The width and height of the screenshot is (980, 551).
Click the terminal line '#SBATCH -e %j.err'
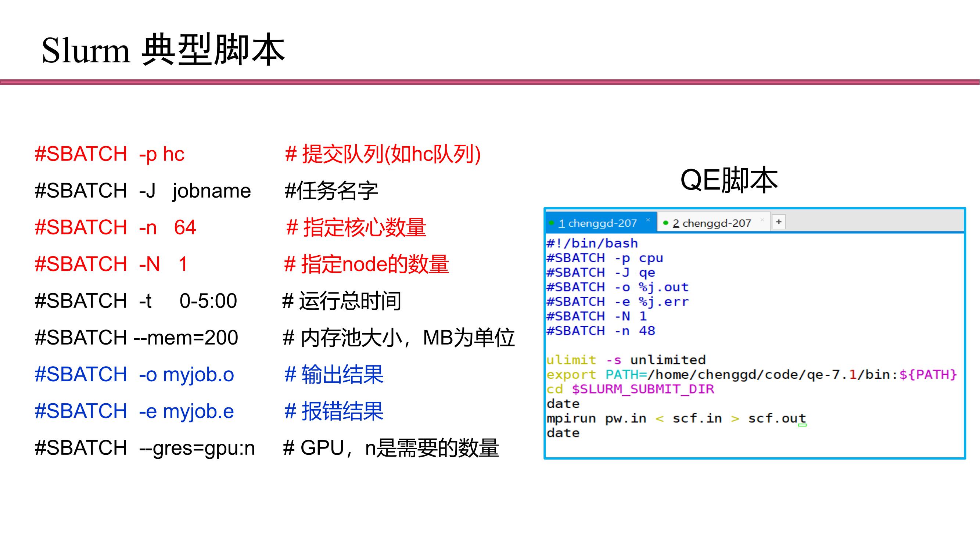[617, 302]
